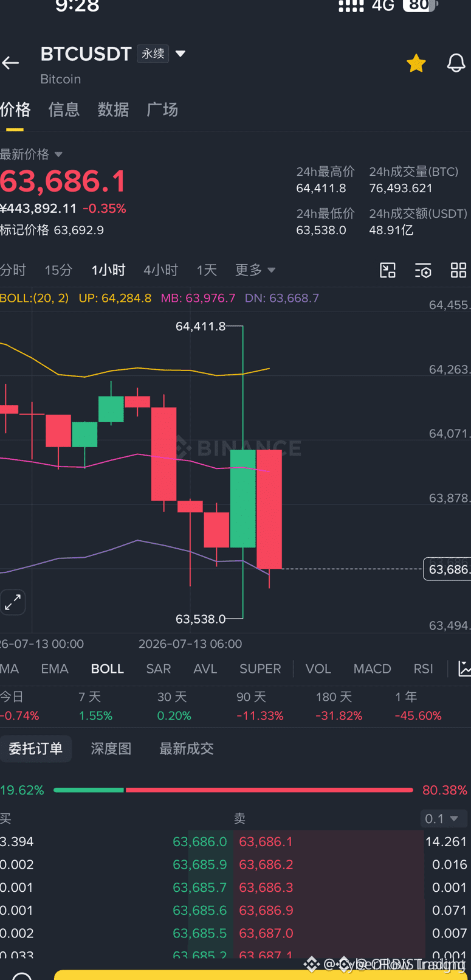471x980 pixels.
Task: Tap the 30天 0.20% performance
Action: (174, 706)
